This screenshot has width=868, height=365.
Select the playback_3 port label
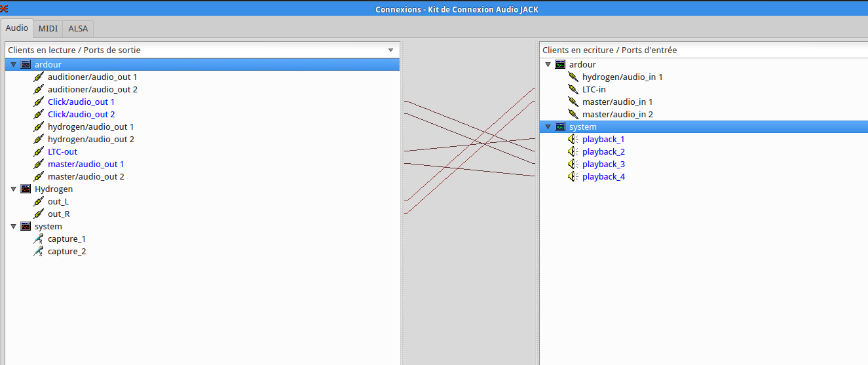(603, 164)
